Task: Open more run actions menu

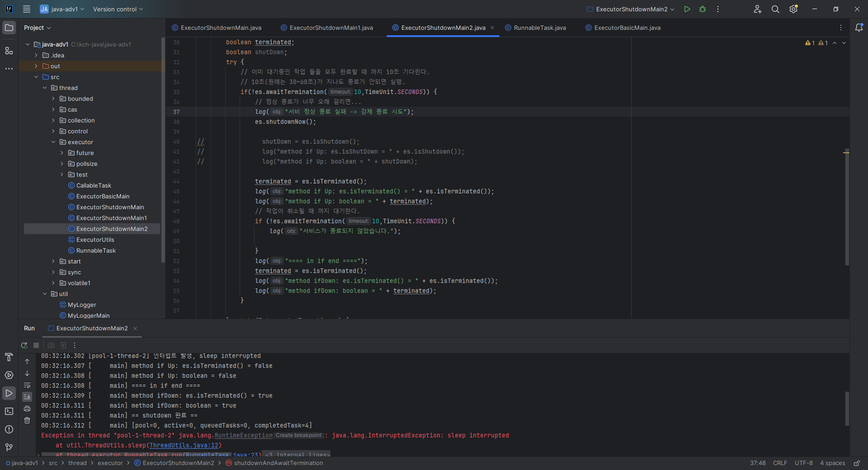Action: click(x=718, y=9)
